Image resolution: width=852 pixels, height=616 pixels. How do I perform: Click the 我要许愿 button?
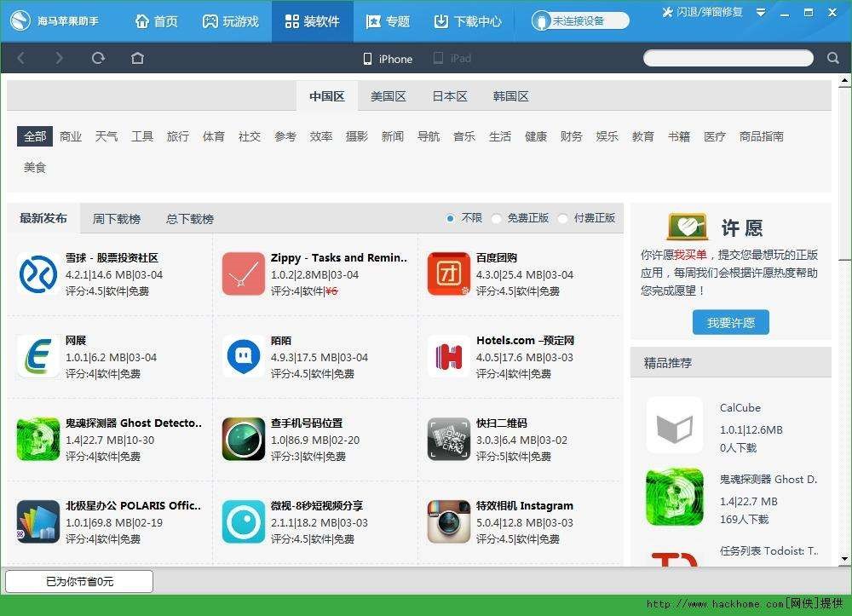[x=731, y=323]
